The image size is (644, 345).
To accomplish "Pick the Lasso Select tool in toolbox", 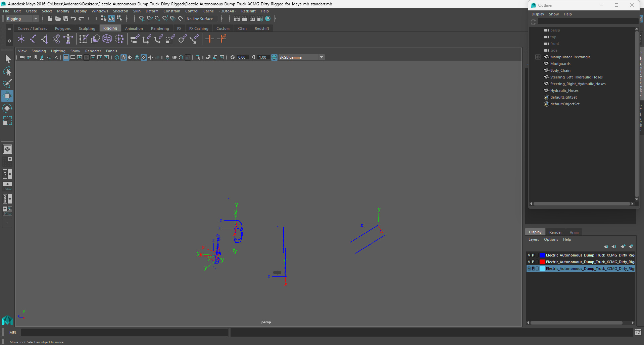I will [x=7, y=71].
